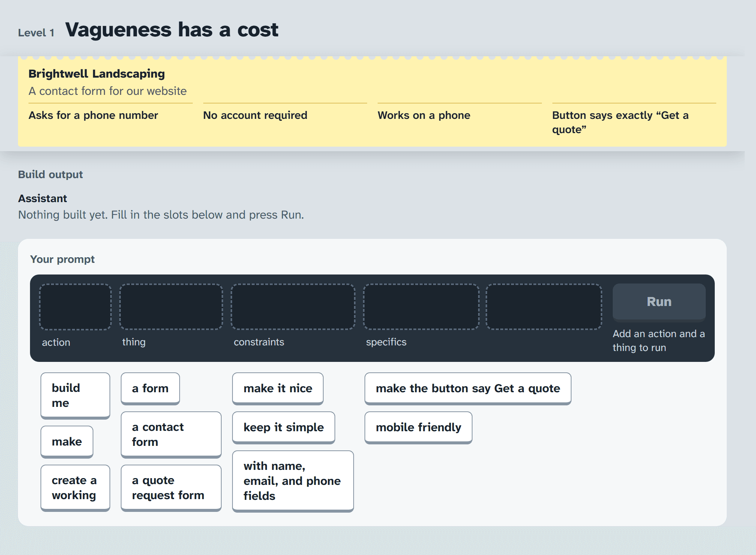Click the Button says exactly "Get a quote" requirement
Viewport: 756px width, 555px height.
coord(620,122)
